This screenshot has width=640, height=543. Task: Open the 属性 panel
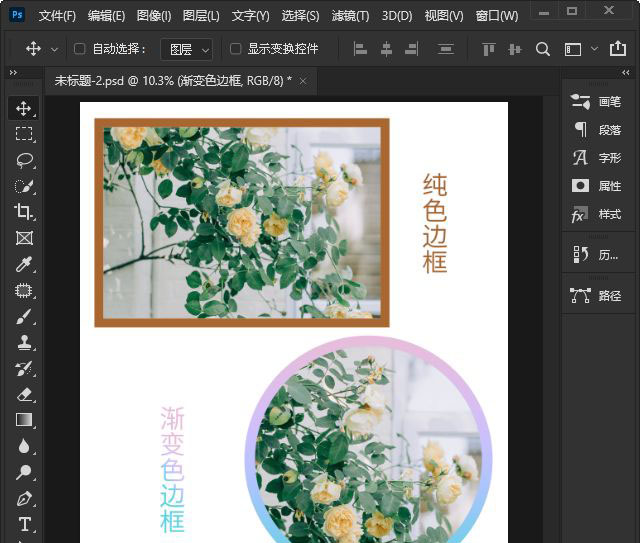(x=598, y=186)
